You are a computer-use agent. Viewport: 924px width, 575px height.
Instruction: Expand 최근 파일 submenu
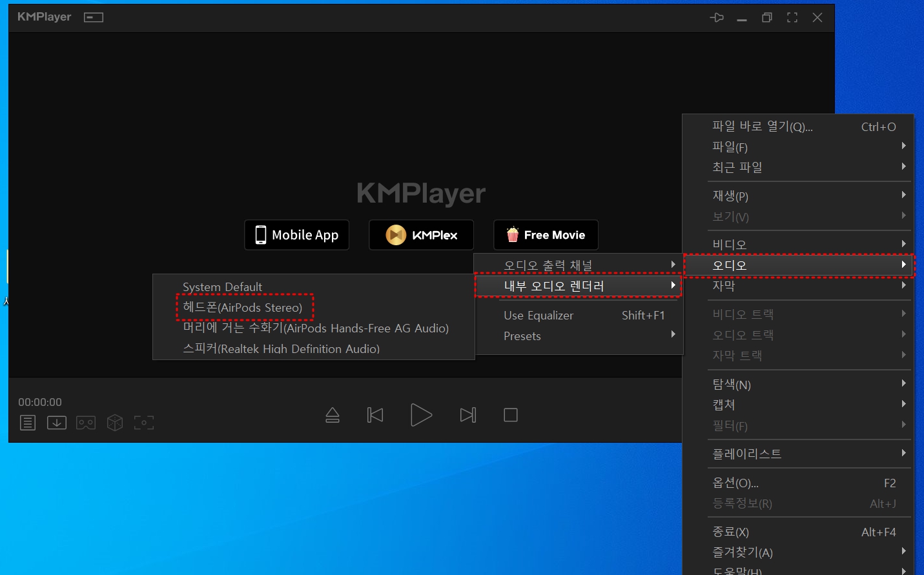[x=797, y=167]
